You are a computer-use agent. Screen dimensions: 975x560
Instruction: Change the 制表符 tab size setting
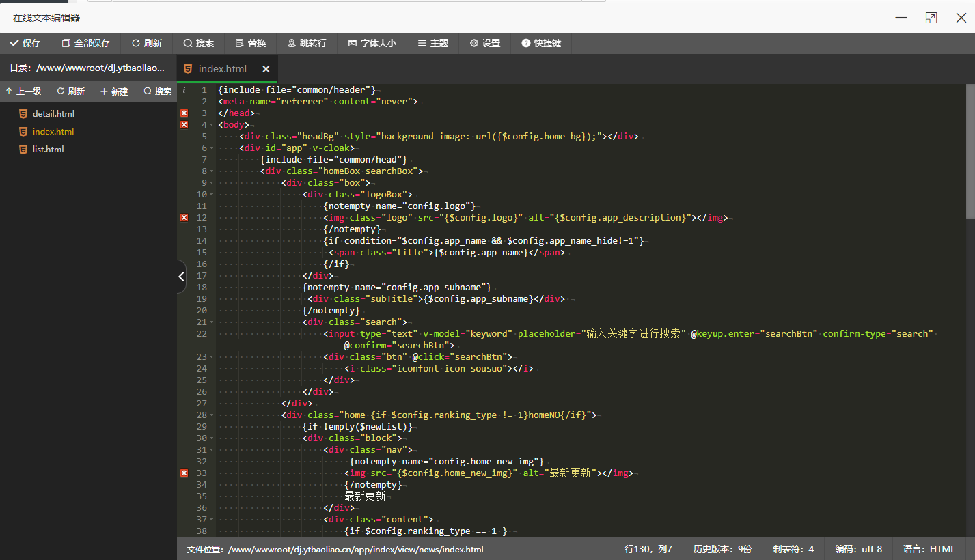[x=793, y=549]
